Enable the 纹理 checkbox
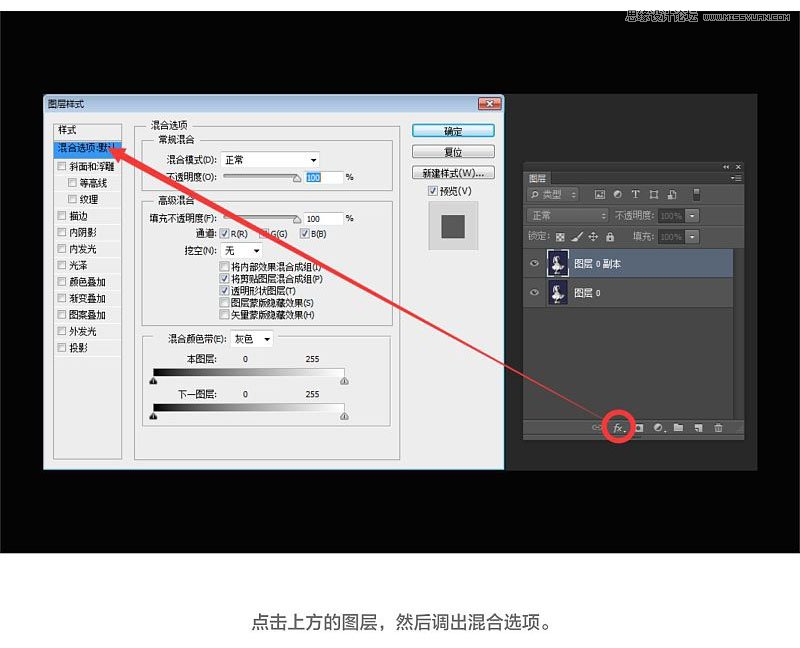Screen dimensions: 800x648 tap(72, 199)
